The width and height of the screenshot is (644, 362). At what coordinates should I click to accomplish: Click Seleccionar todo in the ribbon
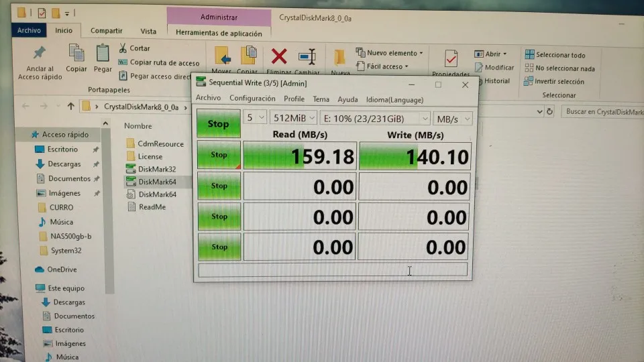555,54
